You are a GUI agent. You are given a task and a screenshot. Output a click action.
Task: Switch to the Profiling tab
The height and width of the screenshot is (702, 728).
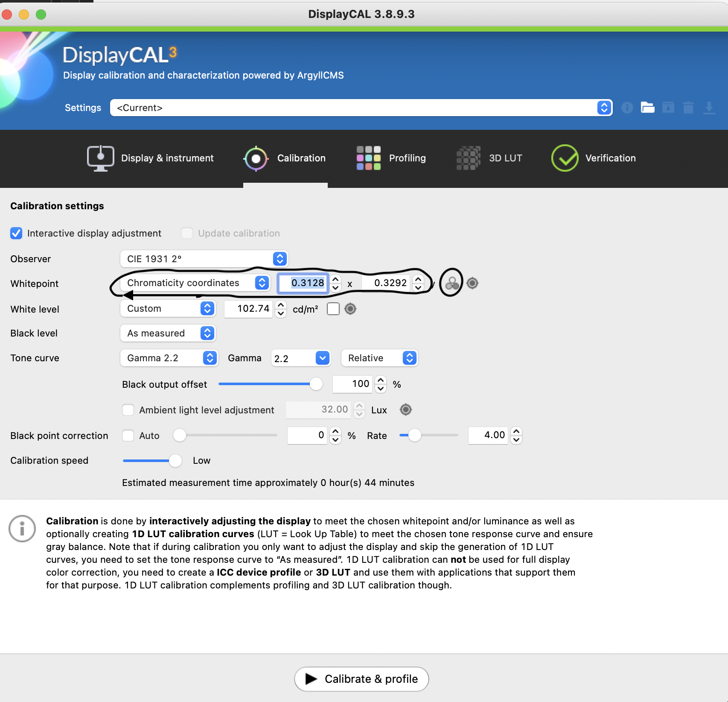(x=391, y=158)
